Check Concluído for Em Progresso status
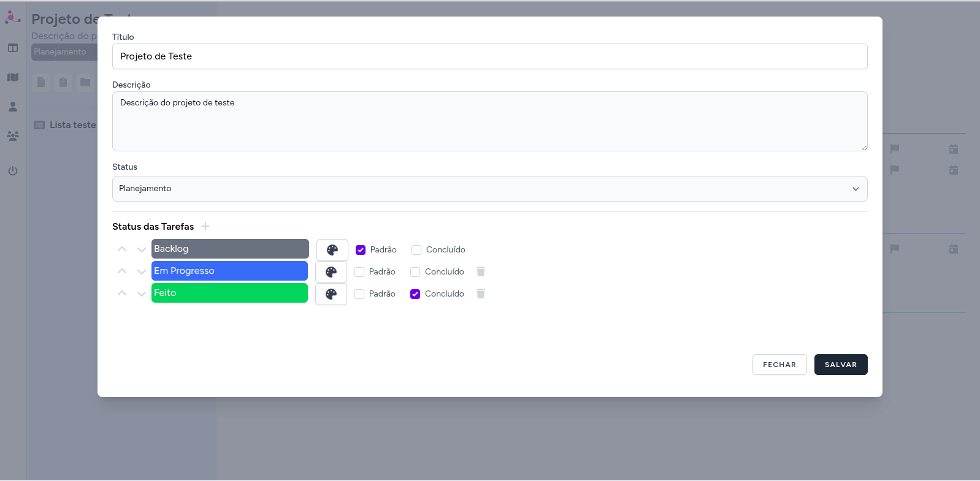 (415, 272)
